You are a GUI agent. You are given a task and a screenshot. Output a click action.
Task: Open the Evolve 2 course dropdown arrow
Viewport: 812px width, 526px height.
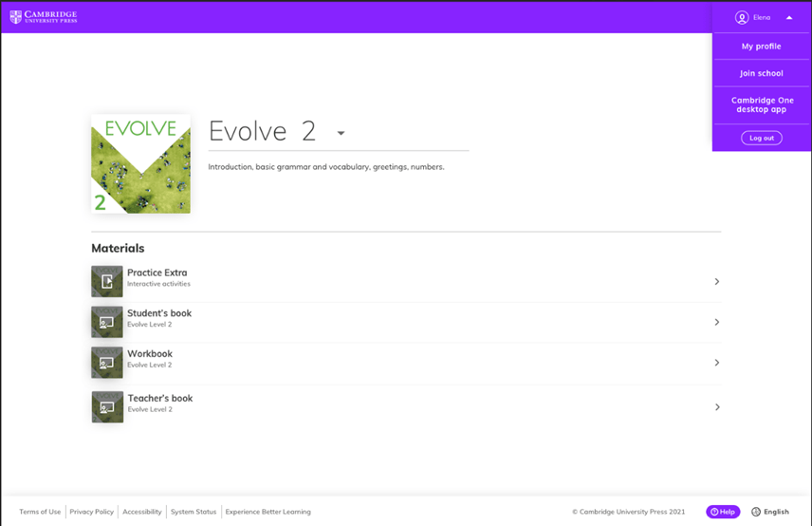pyautogui.click(x=341, y=133)
